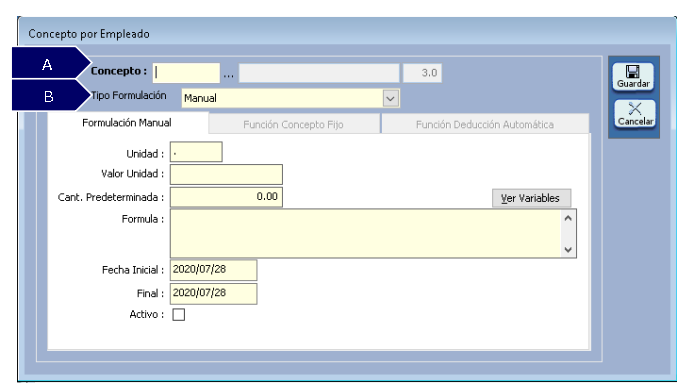Click the Final date field
This screenshot has width=687, height=392.
213,293
